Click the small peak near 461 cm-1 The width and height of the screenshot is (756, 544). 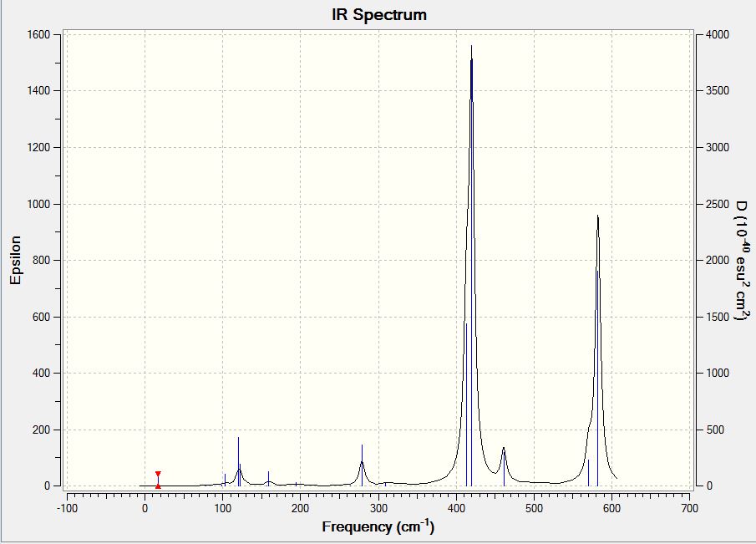504,450
